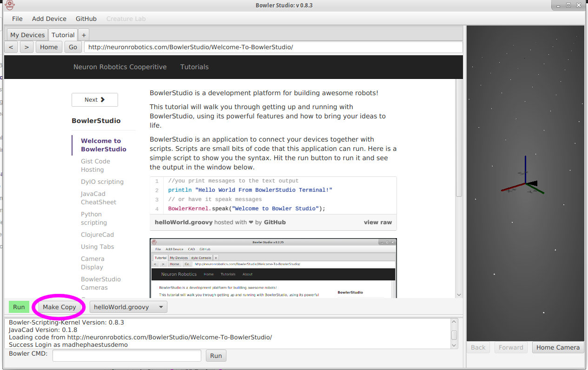Switch to the My Devices tab
This screenshot has width=588, height=370.
tap(27, 35)
